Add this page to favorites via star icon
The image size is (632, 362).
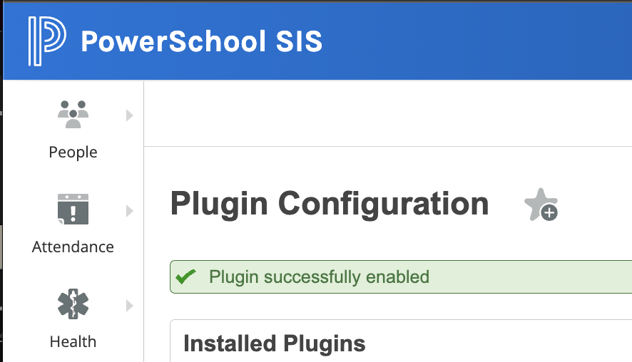click(x=541, y=205)
